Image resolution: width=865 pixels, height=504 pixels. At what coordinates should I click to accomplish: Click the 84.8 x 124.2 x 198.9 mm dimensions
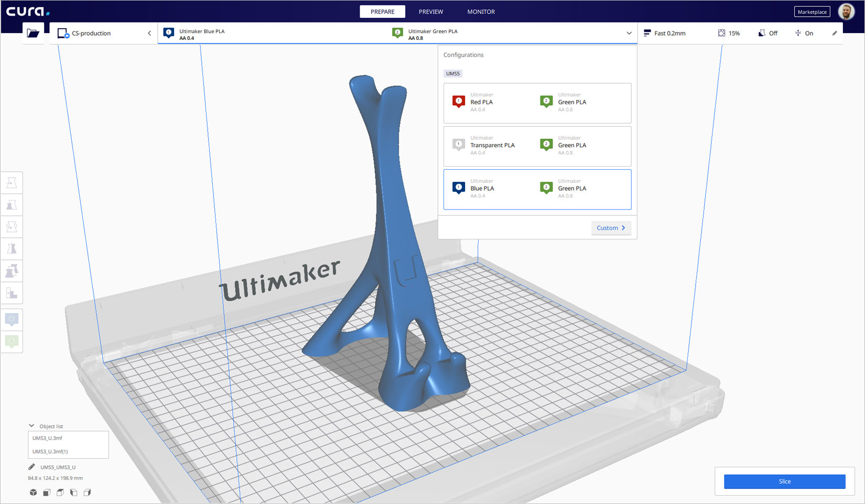click(x=55, y=478)
